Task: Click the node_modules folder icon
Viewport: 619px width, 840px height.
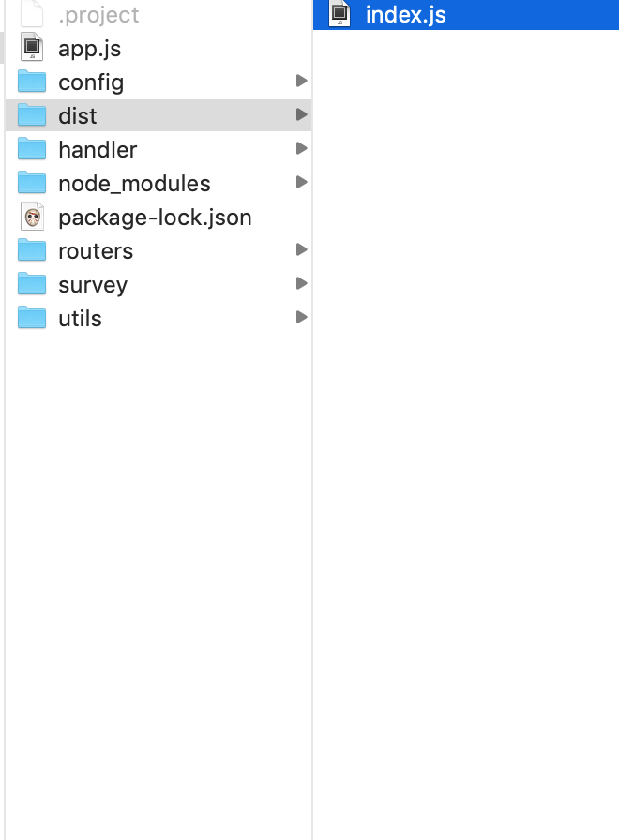Action: click(32, 183)
